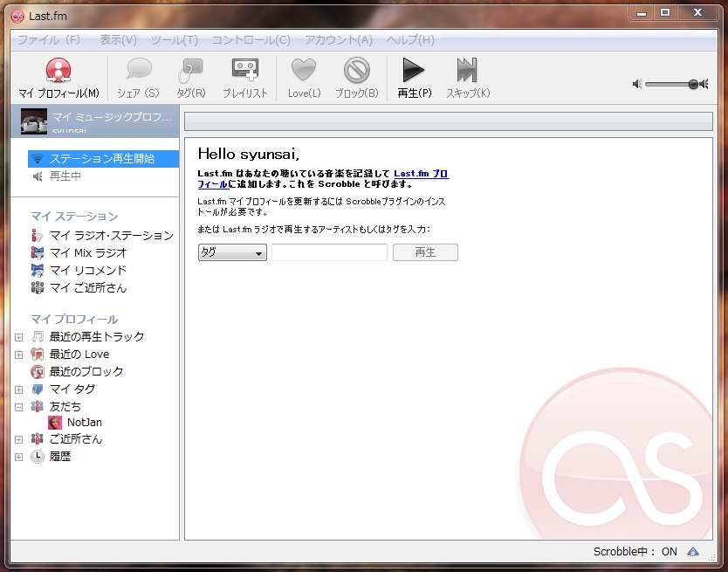Click the syunsai profile avatar thumbnail

[x=34, y=121]
